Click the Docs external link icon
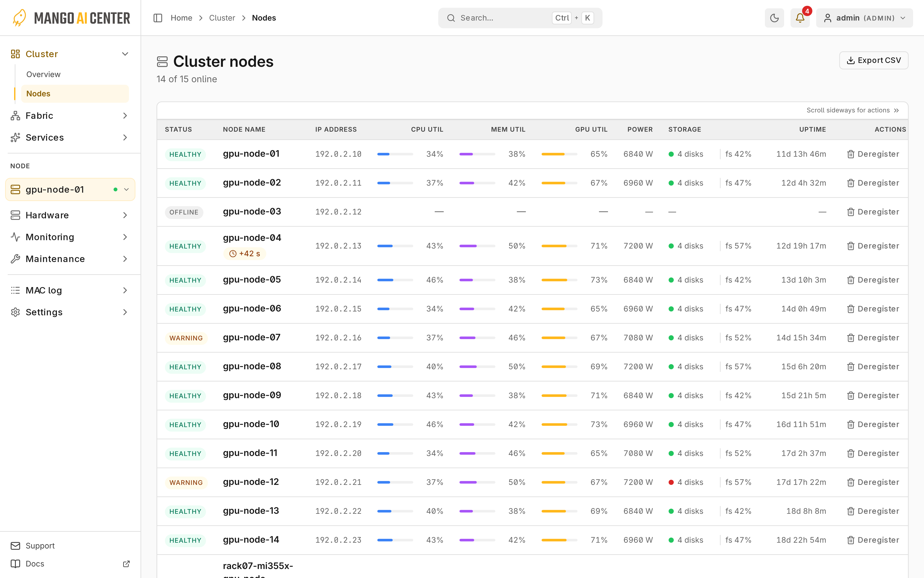The height and width of the screenshot is (578, 924). tap(126, 563)
